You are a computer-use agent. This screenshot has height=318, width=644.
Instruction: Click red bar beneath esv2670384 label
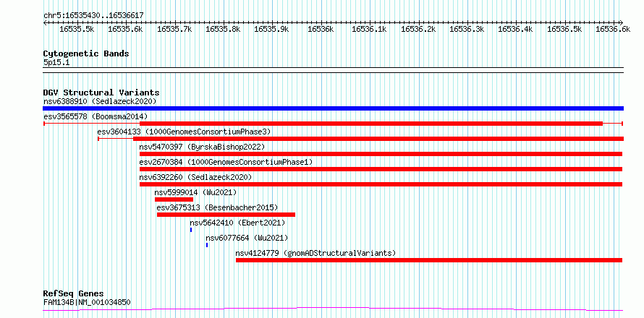tap(381, 169)
